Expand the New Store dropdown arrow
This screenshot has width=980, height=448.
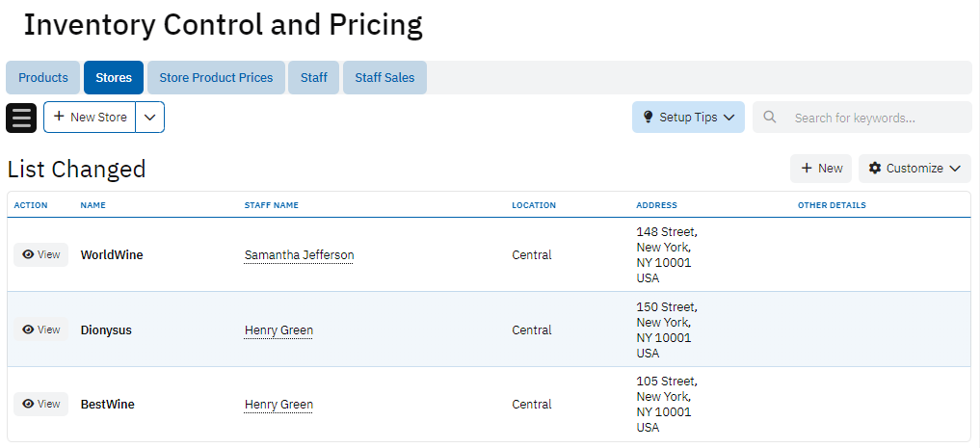pyautogui.click(x=149, y=118)
